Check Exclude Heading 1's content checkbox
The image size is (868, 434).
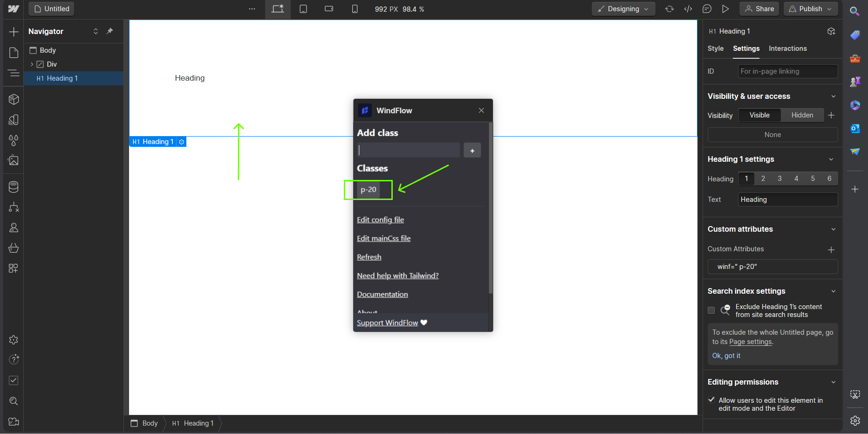coord(711,310)
